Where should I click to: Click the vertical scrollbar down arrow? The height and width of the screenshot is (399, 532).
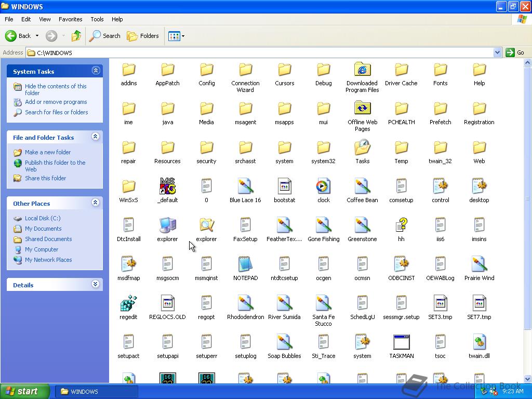(x=528, y=379)
